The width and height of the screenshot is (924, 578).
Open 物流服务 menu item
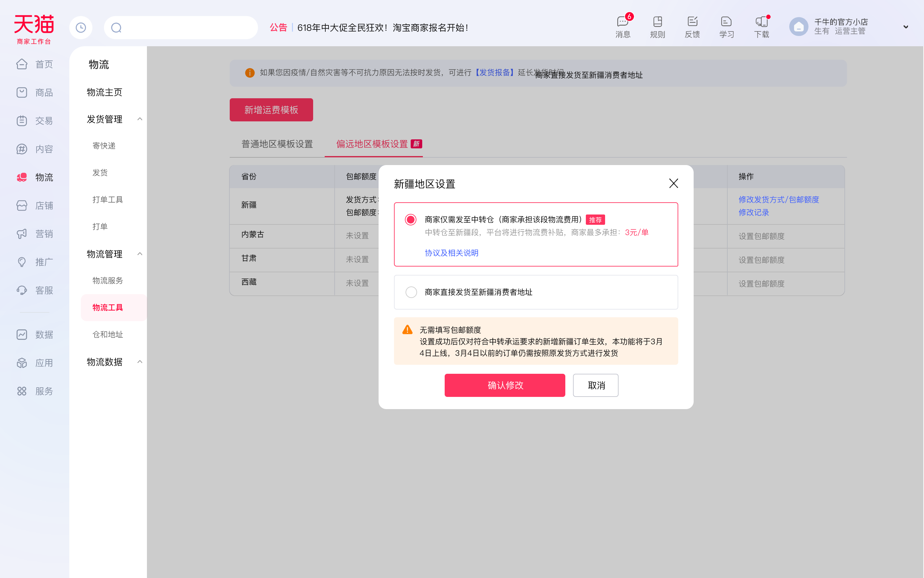coord(108,281)
